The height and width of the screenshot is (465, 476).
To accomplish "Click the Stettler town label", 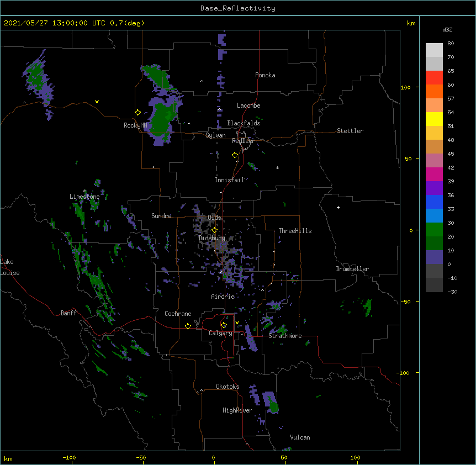I will point(350,131).
